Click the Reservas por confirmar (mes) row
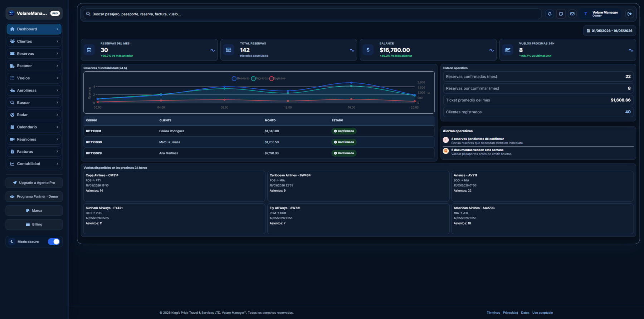The image size is (644, 319). [x=538, y=88]
